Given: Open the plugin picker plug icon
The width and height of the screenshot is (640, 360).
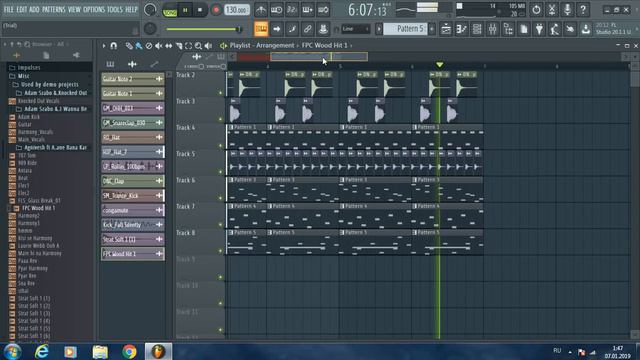Looking at the screenshot, I should [539, 29].
